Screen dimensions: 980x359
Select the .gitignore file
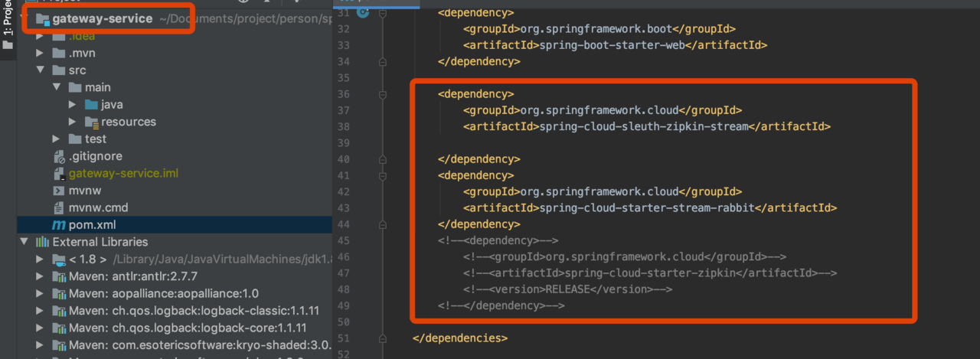pos(95,156)
